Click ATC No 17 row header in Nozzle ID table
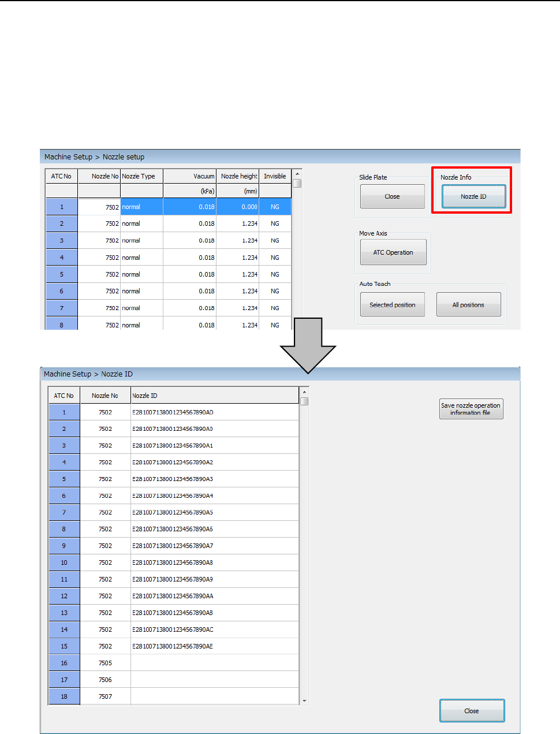 pos(64,680)
